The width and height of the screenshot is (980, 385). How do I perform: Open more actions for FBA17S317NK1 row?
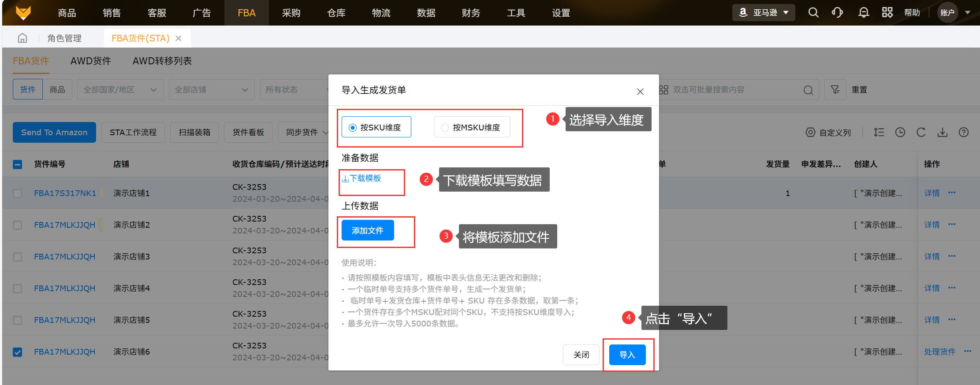(x=952, y=192)
